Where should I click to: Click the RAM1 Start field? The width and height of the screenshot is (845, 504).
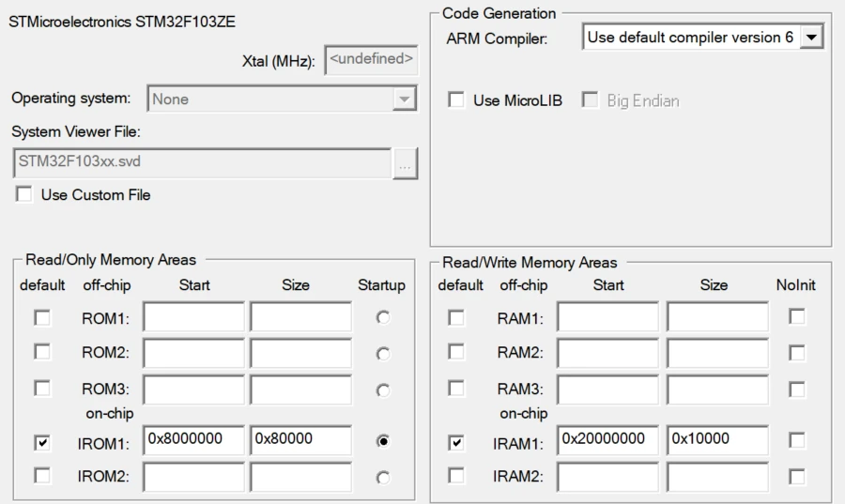point(607,316)
